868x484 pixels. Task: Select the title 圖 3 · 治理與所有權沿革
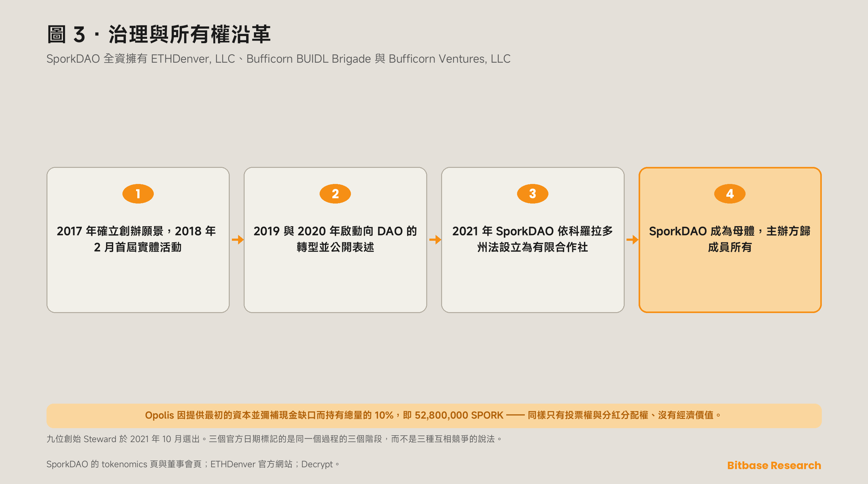159,34
